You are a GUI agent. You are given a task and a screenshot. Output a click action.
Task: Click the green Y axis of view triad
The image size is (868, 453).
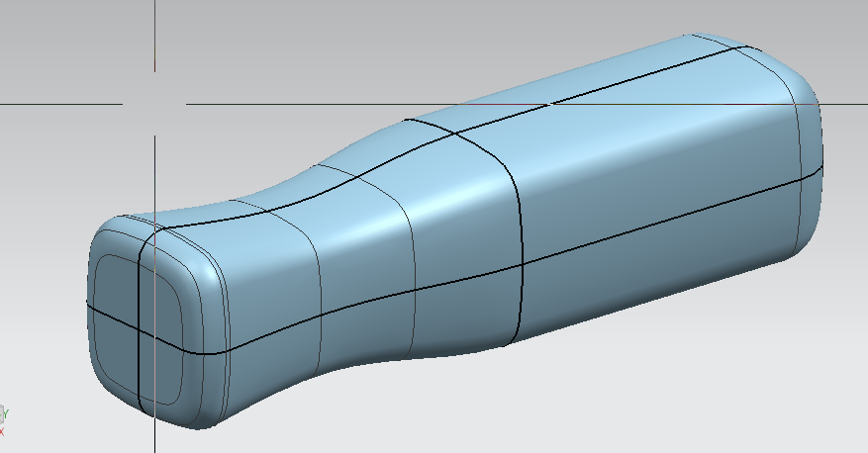click(6, 413)
